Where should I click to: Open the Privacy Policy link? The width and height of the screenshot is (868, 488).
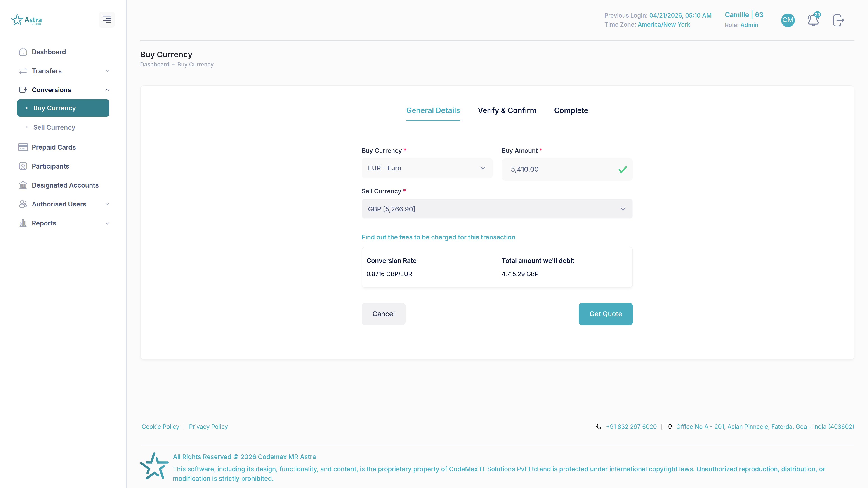[208, 427]
